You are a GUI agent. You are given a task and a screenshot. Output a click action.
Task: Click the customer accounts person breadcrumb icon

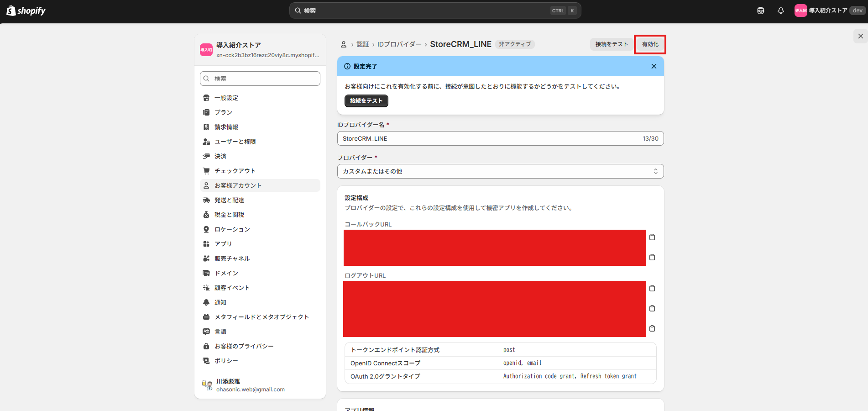(344, 44)
